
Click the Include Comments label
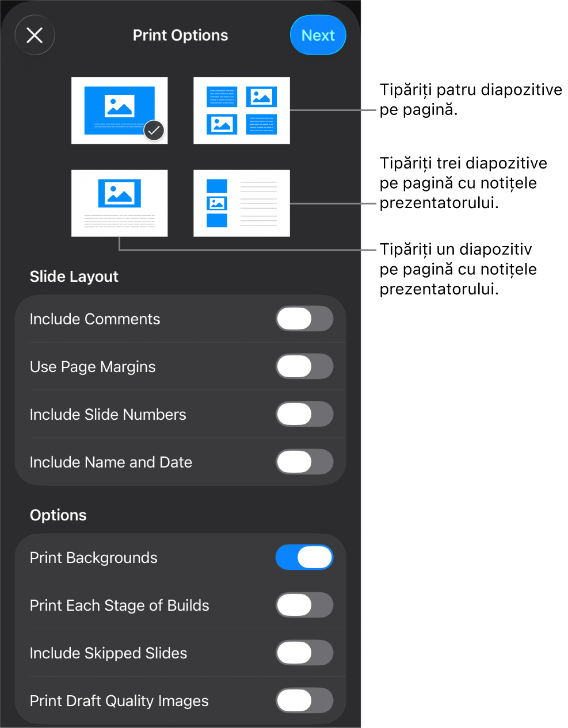[x=95, y=319]
